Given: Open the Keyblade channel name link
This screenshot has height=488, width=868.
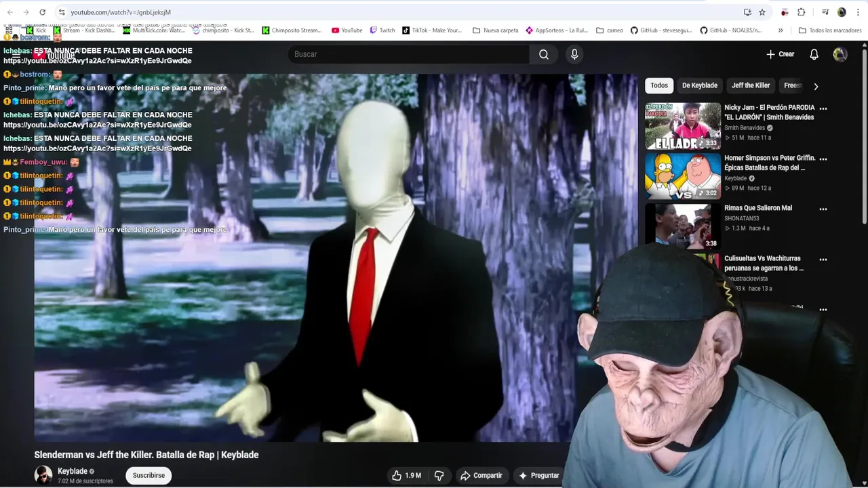Looking at the screenshot, I should 73,471.
